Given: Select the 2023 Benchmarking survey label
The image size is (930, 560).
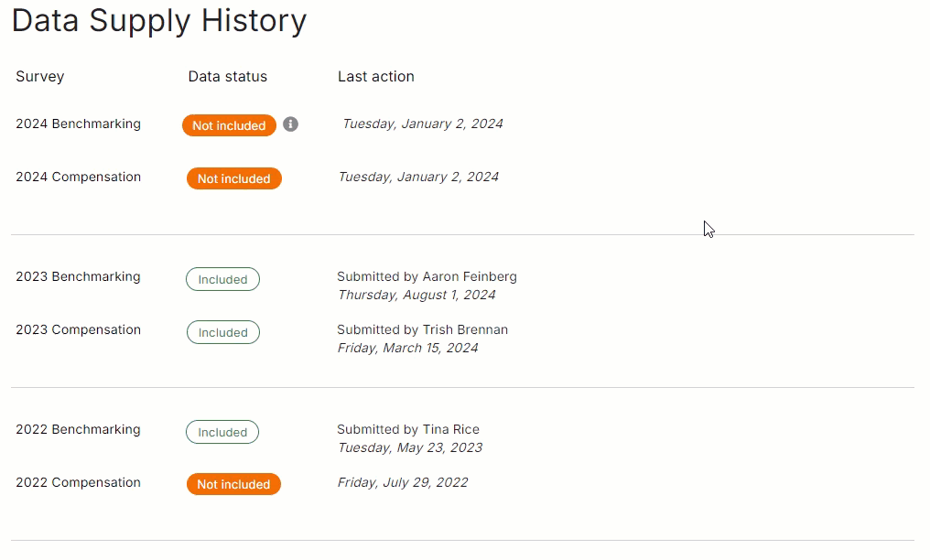Looking at the screenshot, I should (x=78, y=276).
